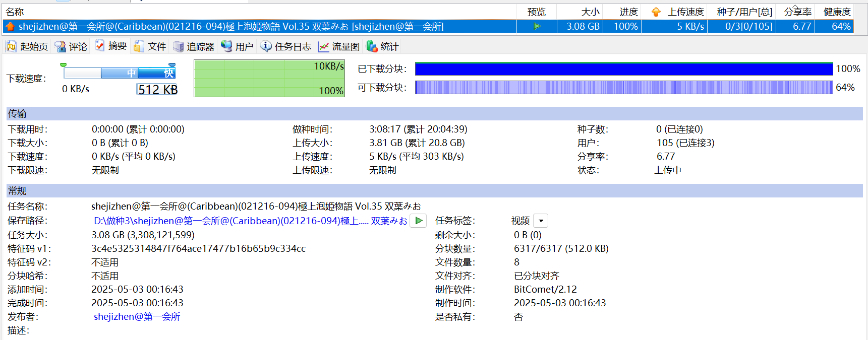The width and height of the screenshot is (868, 340).
Task: Sort the list by 健康度 column
Action: pyautogui.click(x=837, y=12)
